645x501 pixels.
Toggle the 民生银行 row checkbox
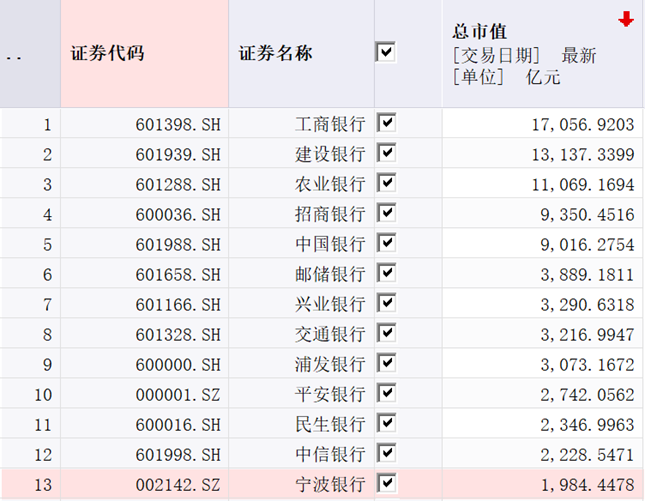pos(386,423)
